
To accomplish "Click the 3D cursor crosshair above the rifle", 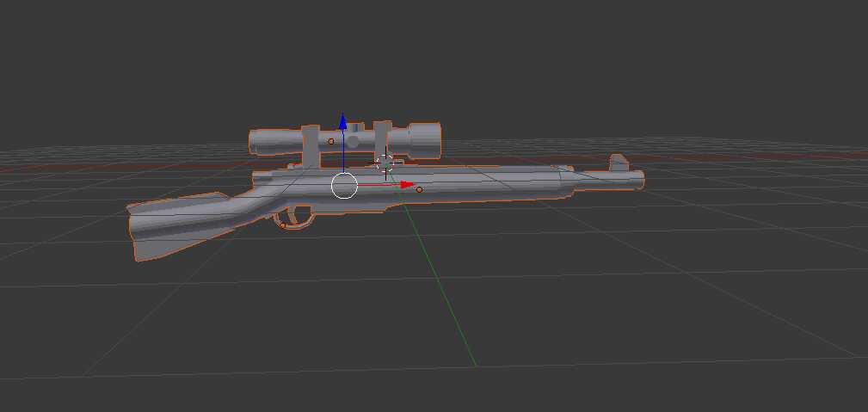I will (385, 162).
